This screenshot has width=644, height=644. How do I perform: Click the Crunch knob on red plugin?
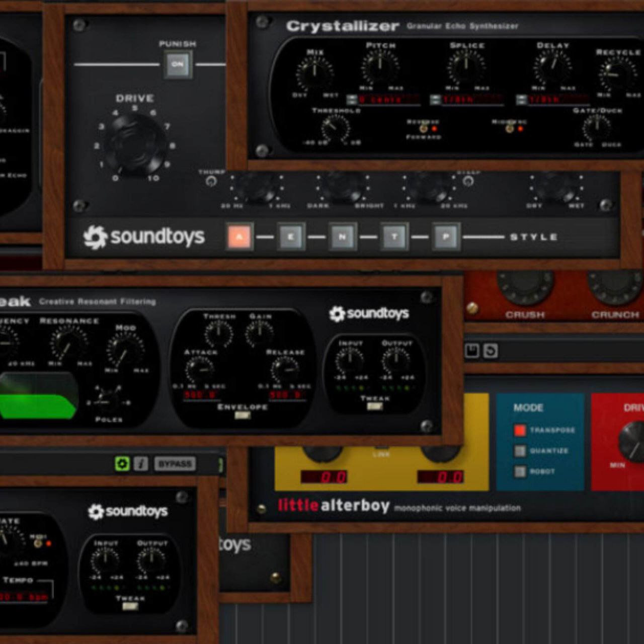(x=616, y=287)
